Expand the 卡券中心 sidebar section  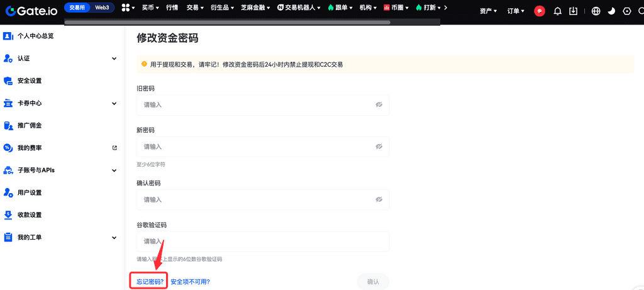tap(114, 103)
